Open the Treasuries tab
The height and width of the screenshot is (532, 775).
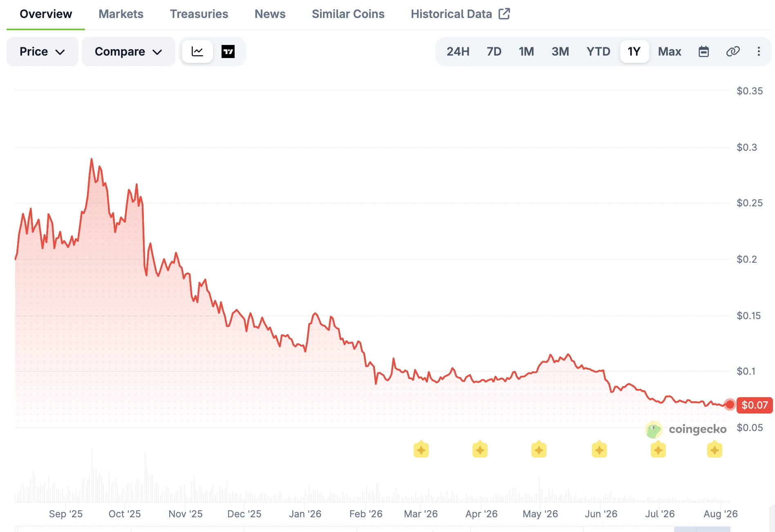tap(199, 14)
